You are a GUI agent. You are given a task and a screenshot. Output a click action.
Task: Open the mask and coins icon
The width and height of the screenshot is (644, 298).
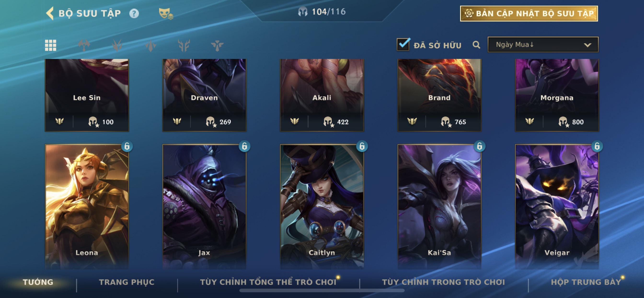pos(166,13)
